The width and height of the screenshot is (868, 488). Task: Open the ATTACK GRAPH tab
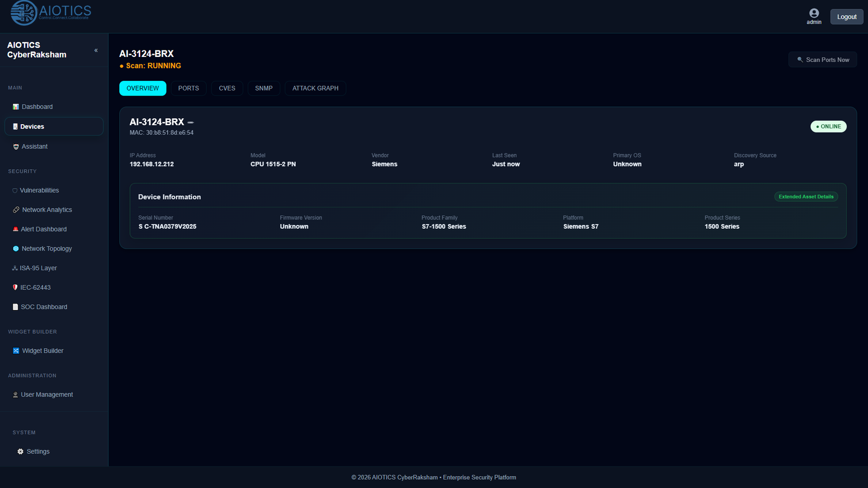pyautogui.click(x=315, y=88)
